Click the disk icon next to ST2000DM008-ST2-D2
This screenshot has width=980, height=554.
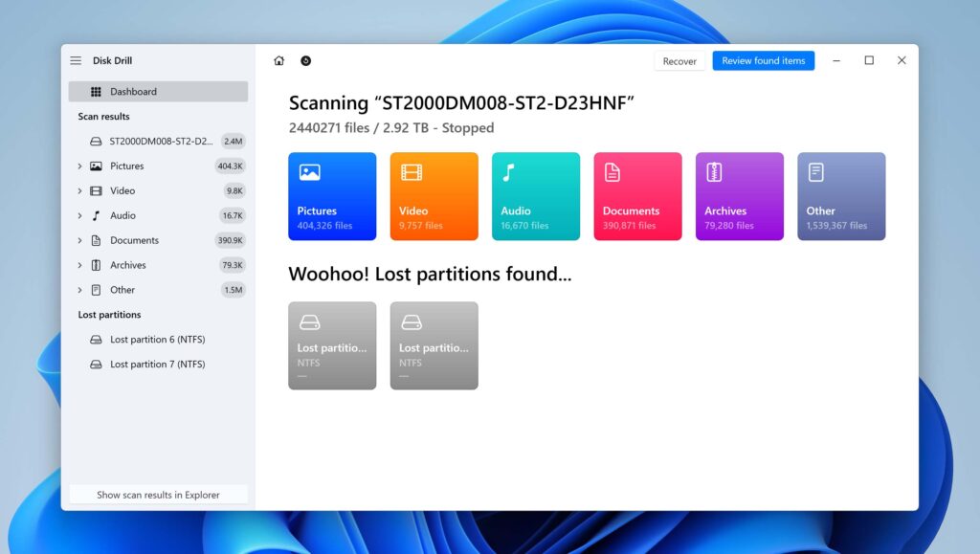click(98, 141)
